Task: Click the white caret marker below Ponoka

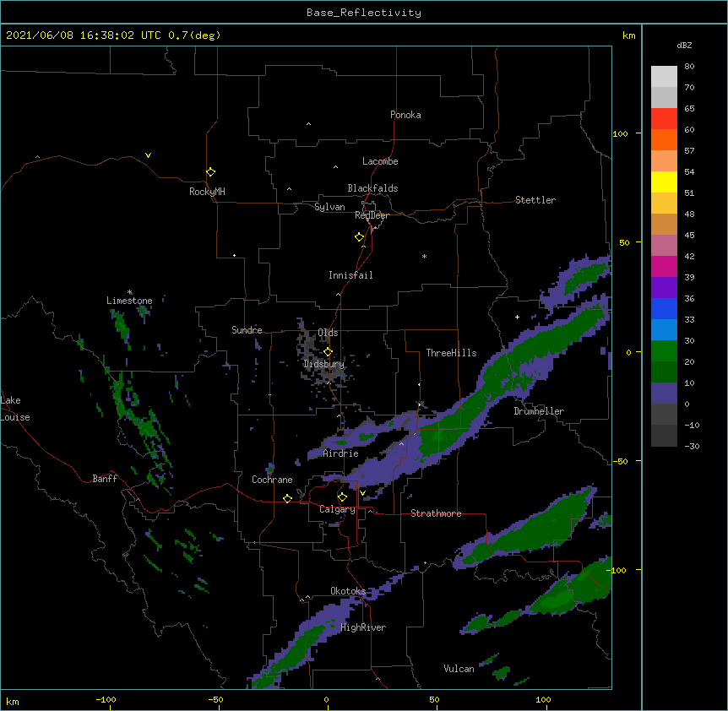Action: 309,124
